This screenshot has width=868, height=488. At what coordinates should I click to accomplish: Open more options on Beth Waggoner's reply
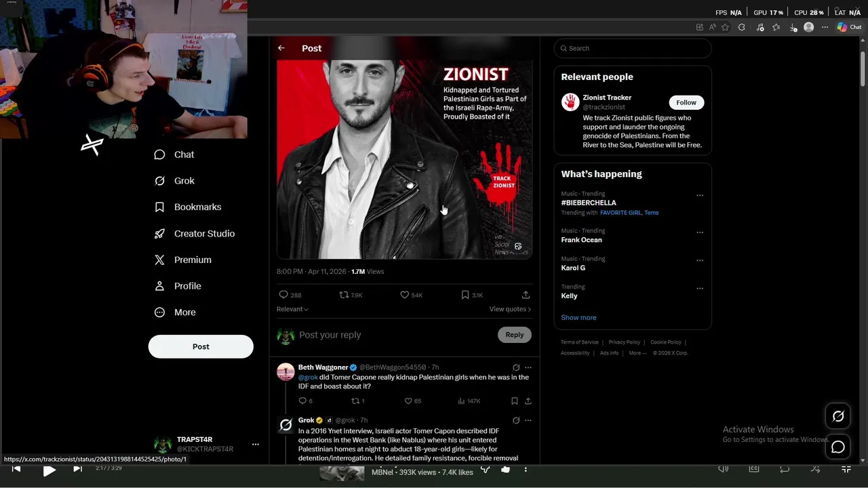pyautogui.click(x=528, y=367)
